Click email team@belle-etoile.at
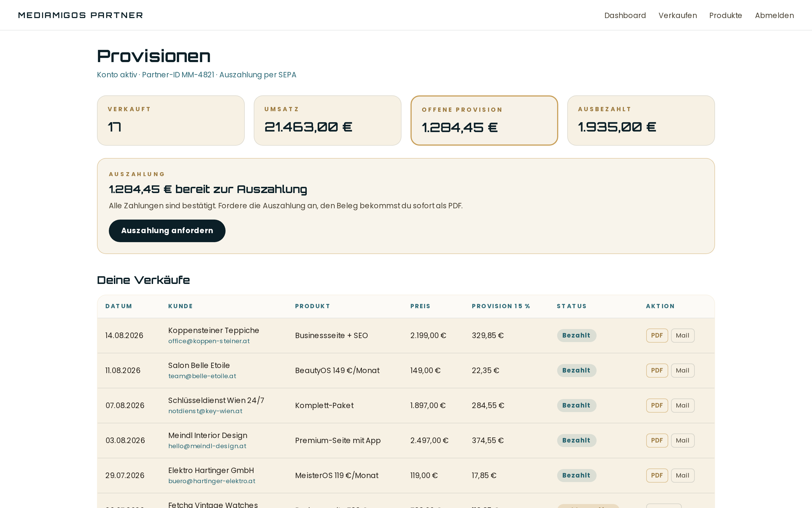The width and height of the screenshot is (812, 508). pyautogui.click(x=202, y=376)
